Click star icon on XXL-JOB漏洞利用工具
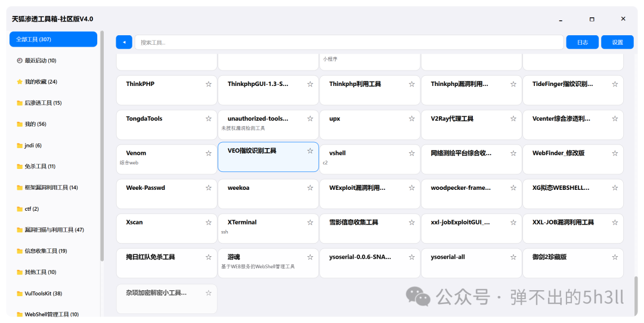644x323 pixels. coord(615,223)
